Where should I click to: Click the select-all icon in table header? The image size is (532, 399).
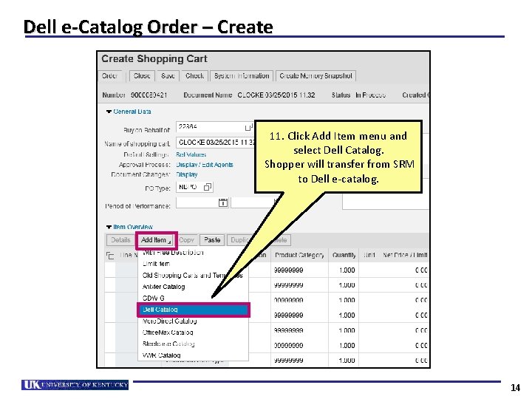(110, 256)
